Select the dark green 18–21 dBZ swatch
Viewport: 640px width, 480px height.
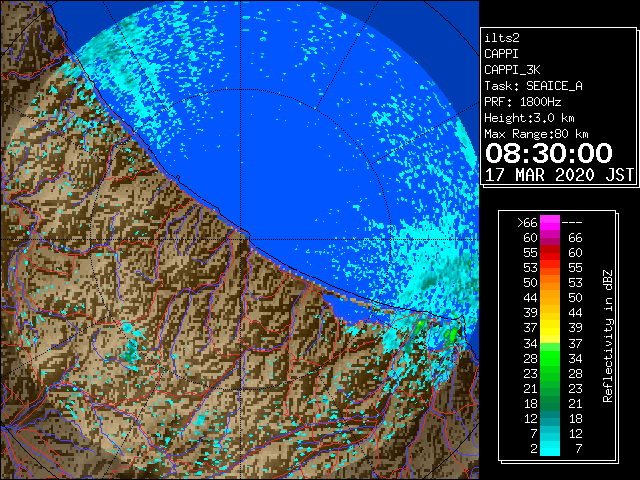[550, 403]
